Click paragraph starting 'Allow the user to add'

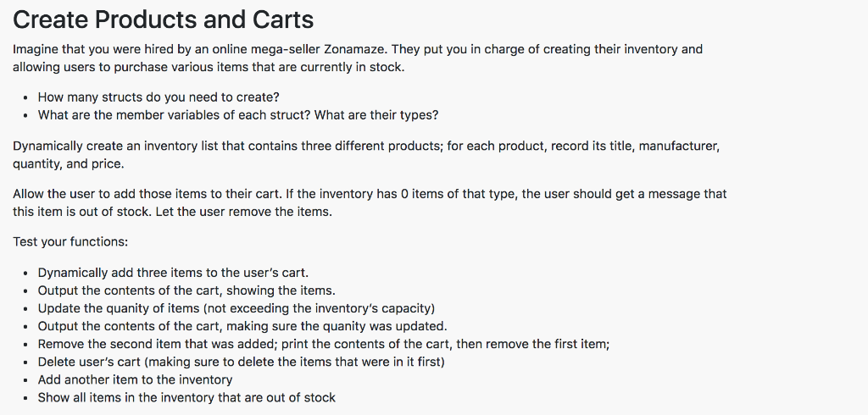pos(370,203)
